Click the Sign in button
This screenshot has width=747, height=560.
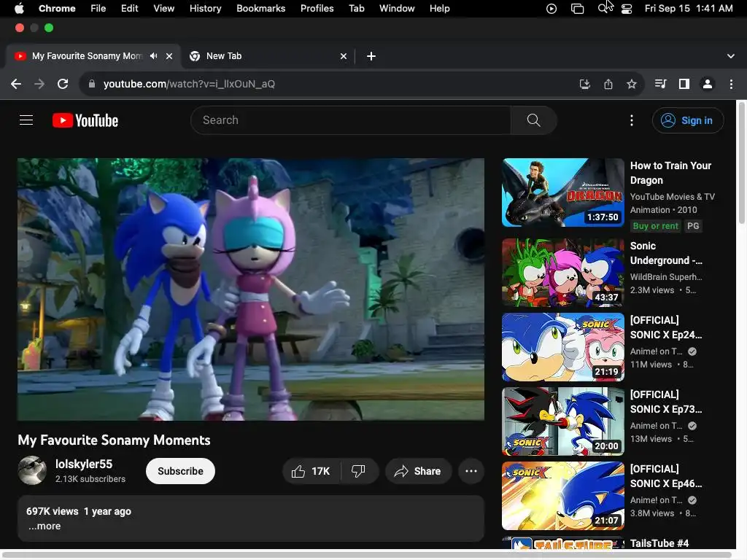pos(688,120)
